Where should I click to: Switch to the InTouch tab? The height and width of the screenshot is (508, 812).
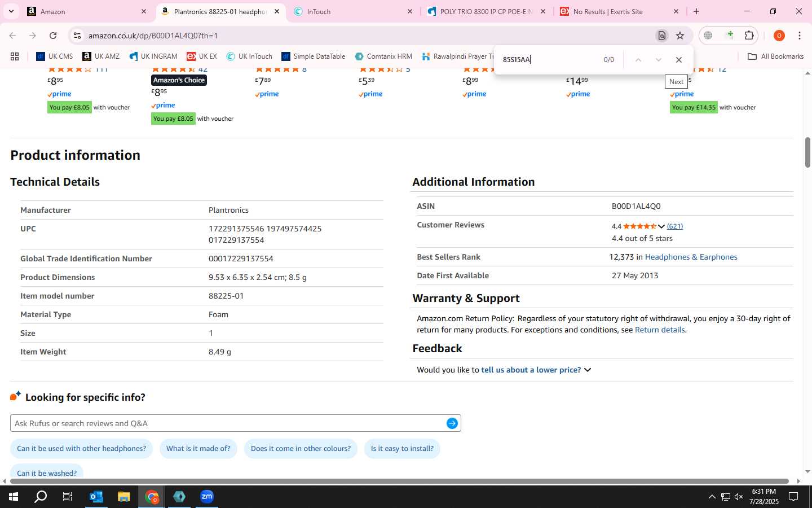coord(352,11)
